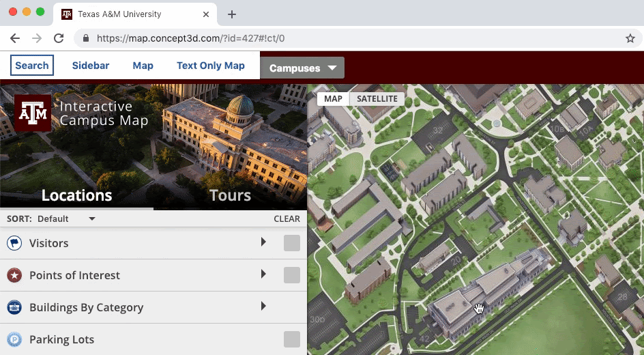Expand the Buildings By Category arrow
The image size is (644, 355).
pyautogui.click(x=263, y=307)
